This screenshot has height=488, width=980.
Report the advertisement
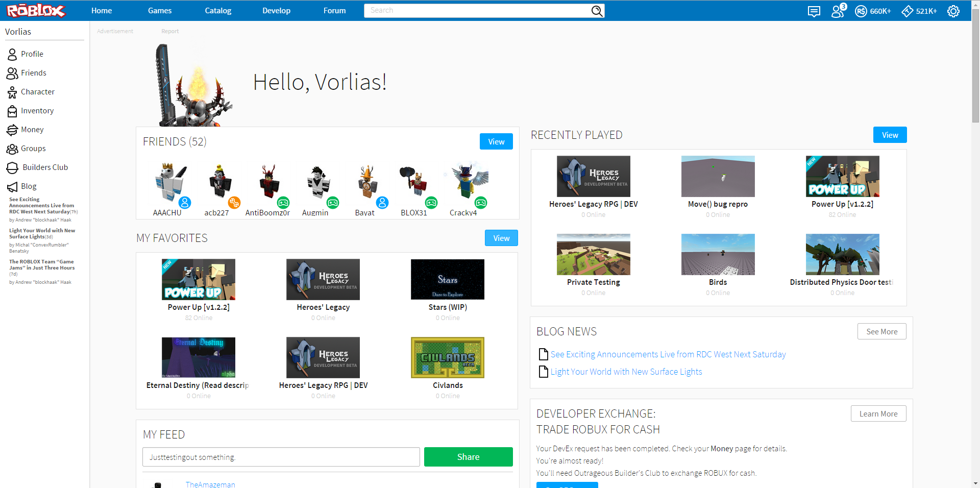[170, 31]
